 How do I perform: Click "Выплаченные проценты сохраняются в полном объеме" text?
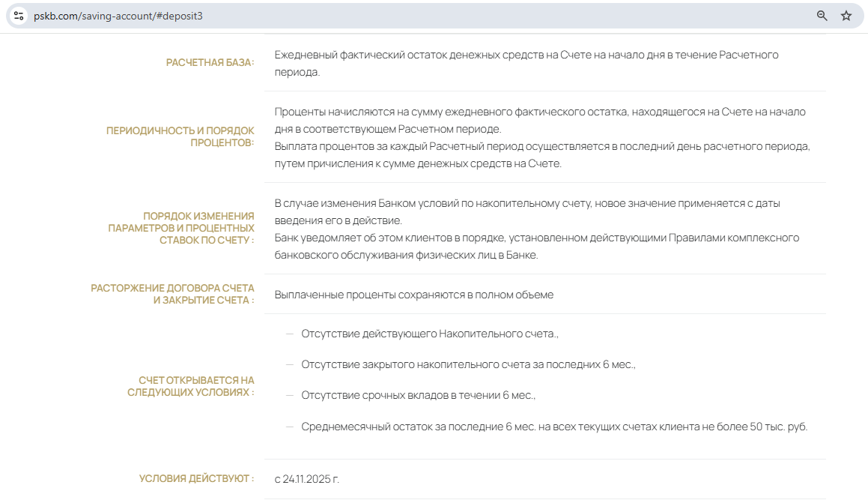point(413,295)
